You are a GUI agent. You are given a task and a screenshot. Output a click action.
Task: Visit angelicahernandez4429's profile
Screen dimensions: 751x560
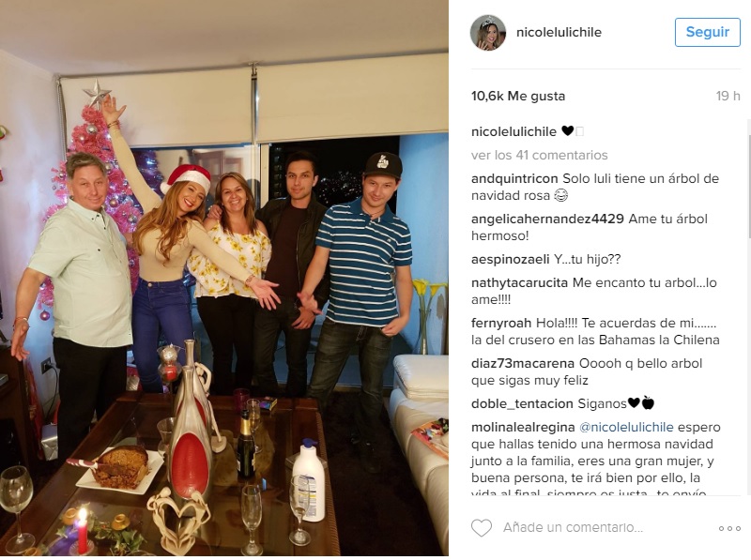(547, 219)
